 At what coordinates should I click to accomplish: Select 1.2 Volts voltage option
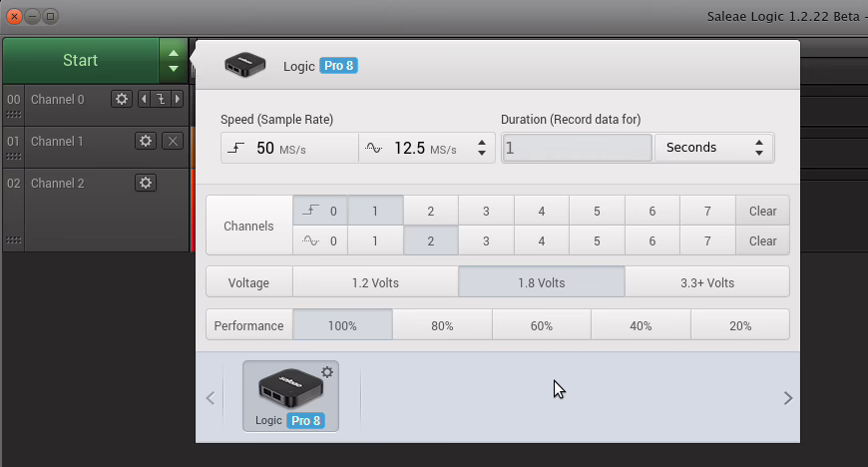click(375, 282)
